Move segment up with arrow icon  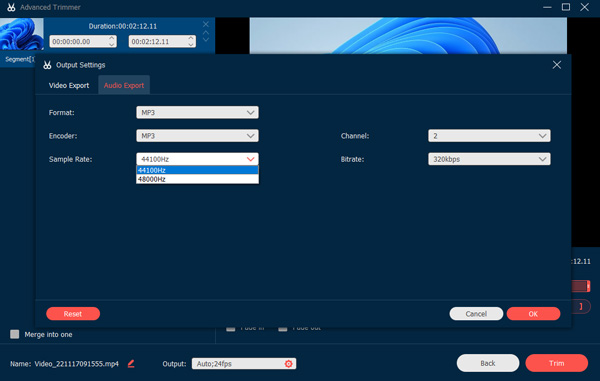pyautogui.click(x=205, y=33)
